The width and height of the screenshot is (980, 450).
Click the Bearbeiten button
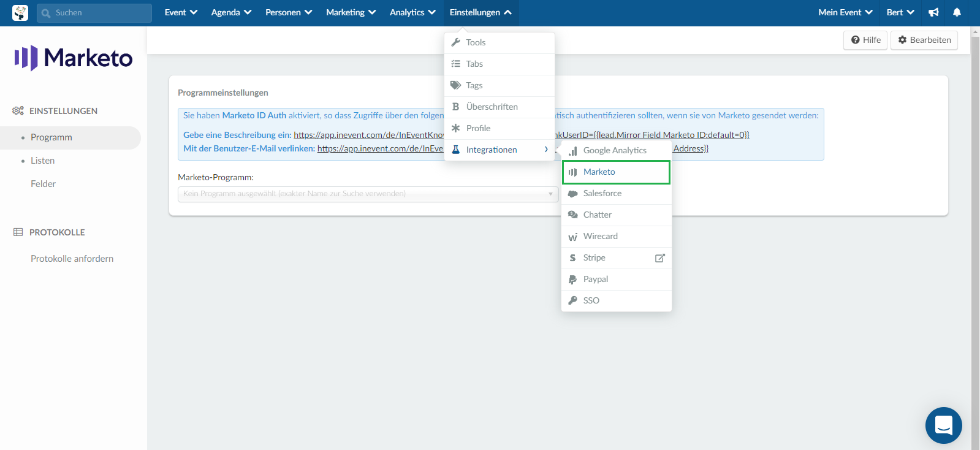[924, 40]
